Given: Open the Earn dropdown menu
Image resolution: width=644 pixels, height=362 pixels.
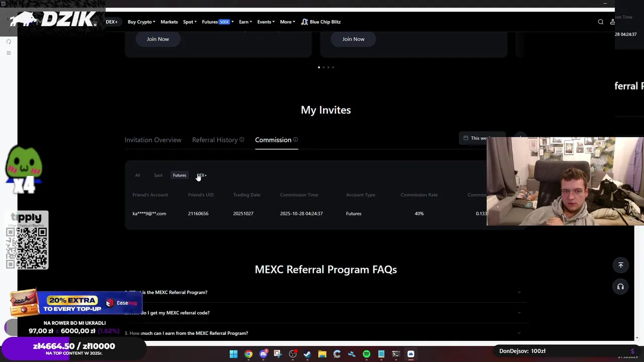Looking at the screenshot, I should coord(245,22).
